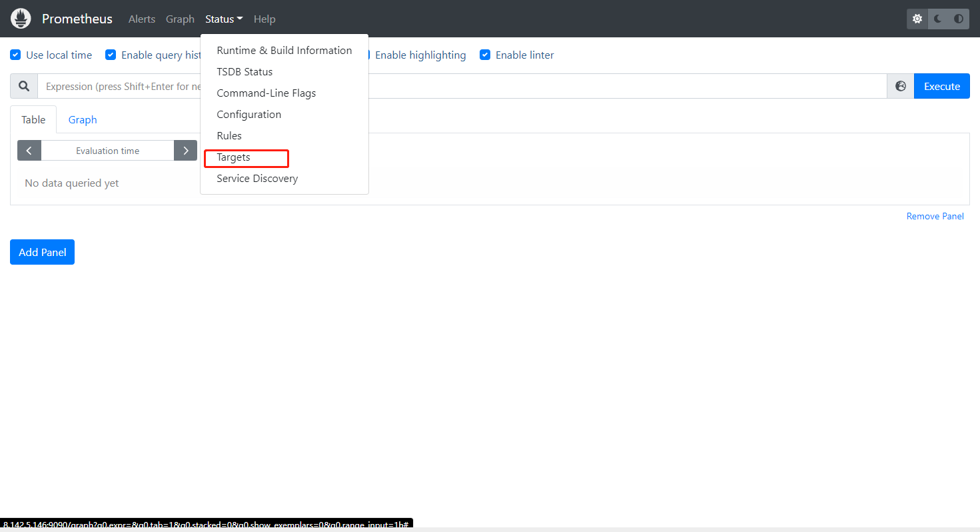This screenshot has height=532, width=980.
Task: Open Runtime & Build Information
Action: click(284, 50)
